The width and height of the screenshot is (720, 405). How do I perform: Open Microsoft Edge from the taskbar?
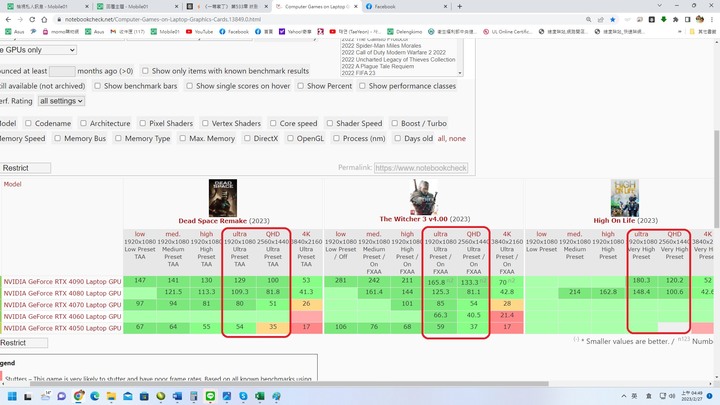(95, 396)
